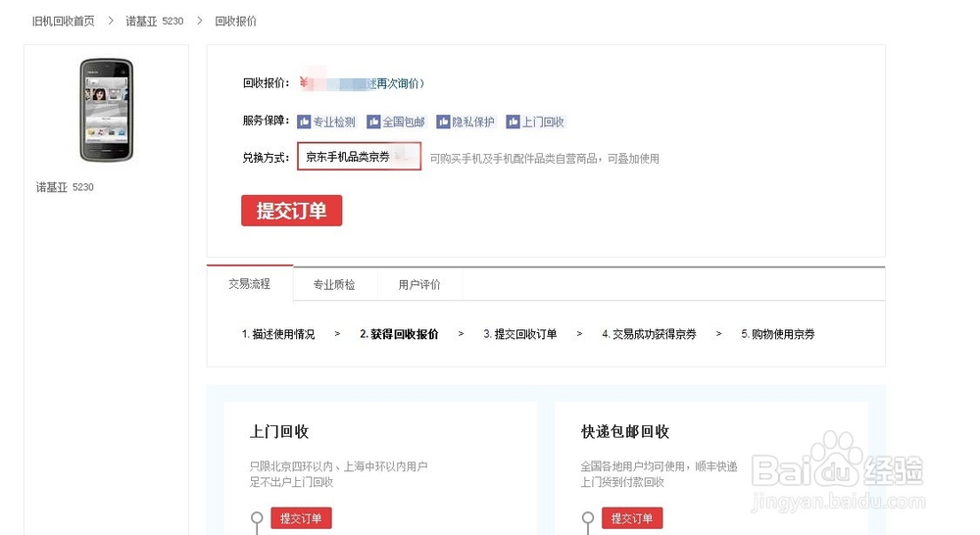
Task: Click the 专业检测 service label
Action: click(x=334, y=122)
